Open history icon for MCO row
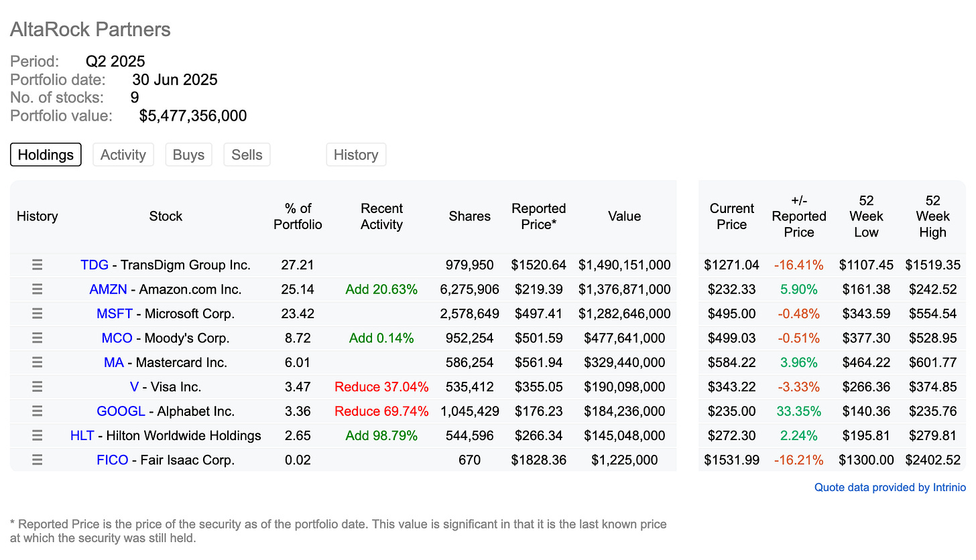976x560 pixels. 38,338
